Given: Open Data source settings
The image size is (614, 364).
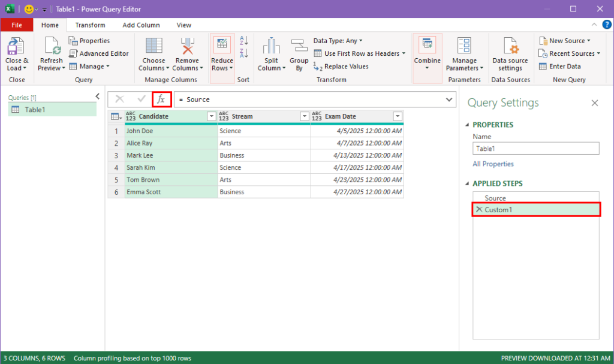Looking at the screenshot, I should (x=510, y=54).
